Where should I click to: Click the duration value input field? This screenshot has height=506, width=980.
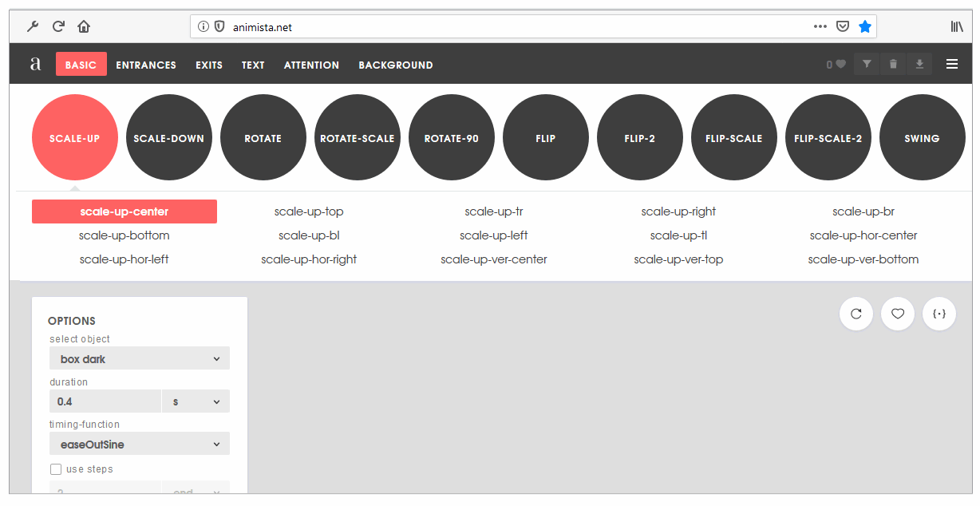(105, 401)
